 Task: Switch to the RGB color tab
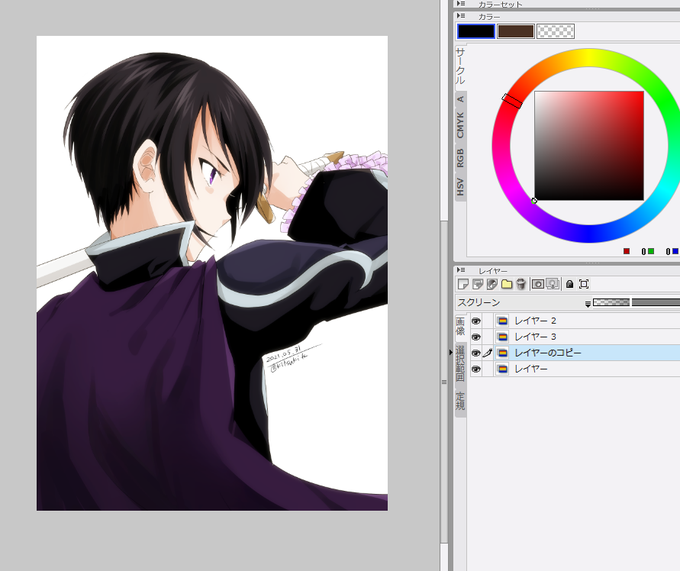click(460, 158)
